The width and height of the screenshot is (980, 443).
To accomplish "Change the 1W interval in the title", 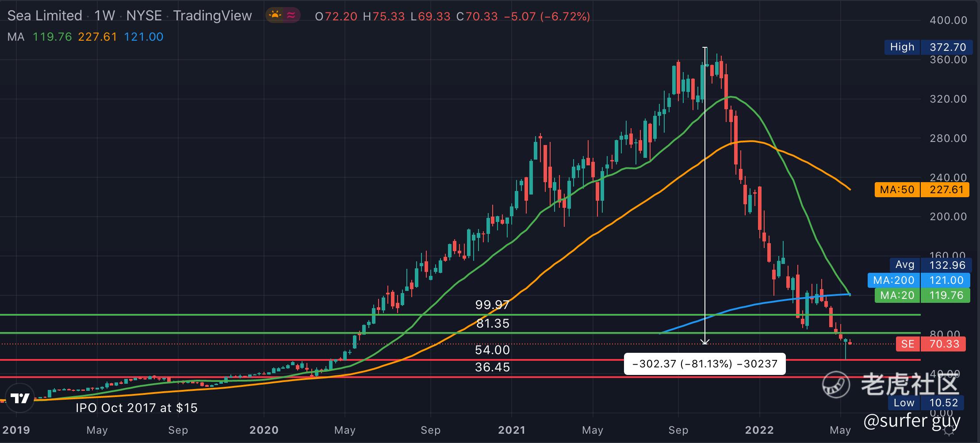I will 105,16.
